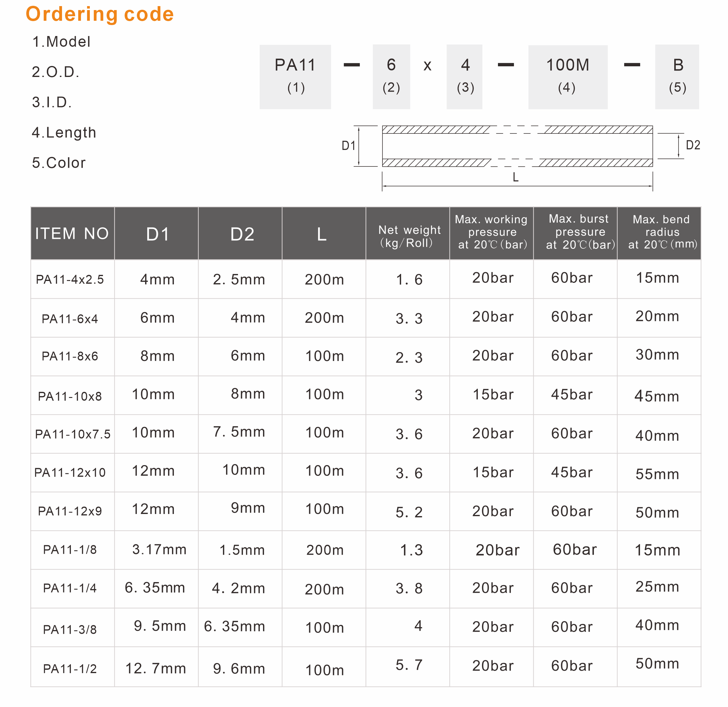
Task: Click the Ordering code heading
Action: click(x=100, y=14)
